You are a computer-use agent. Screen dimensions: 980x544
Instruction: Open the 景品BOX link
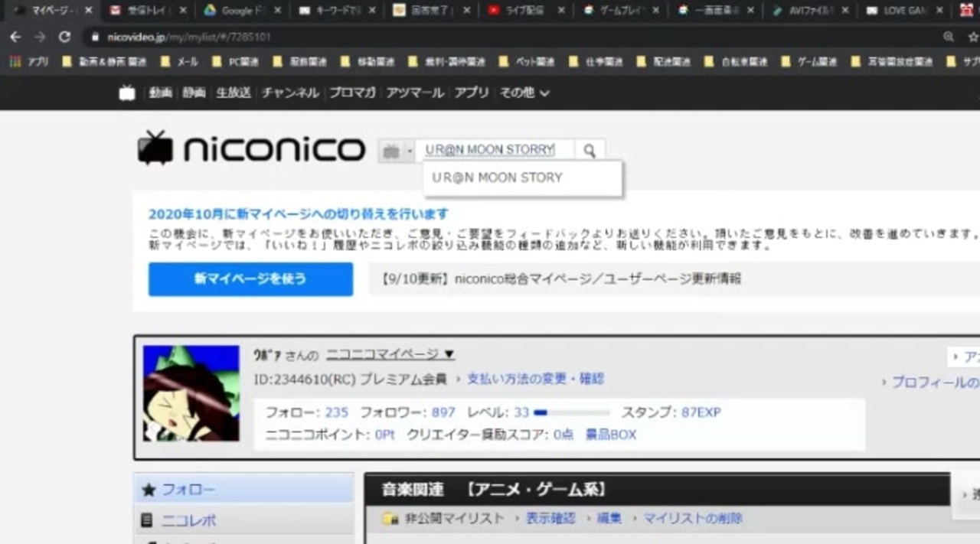click(611, 435)
